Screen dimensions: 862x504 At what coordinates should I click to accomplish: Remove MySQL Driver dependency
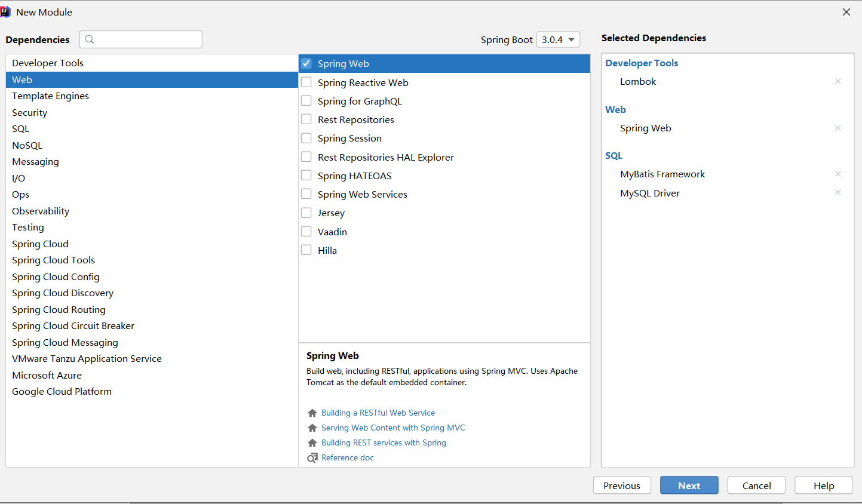tap(838, 193)
